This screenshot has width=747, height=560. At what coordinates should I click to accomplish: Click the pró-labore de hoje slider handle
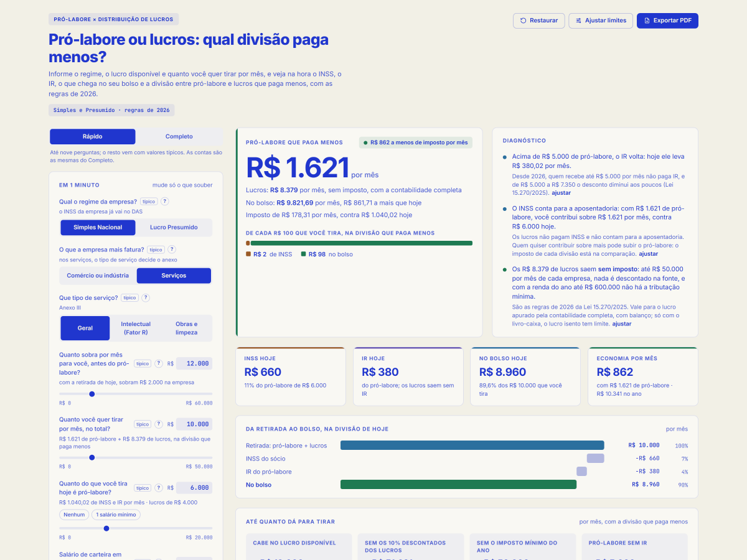coord(106,528)
